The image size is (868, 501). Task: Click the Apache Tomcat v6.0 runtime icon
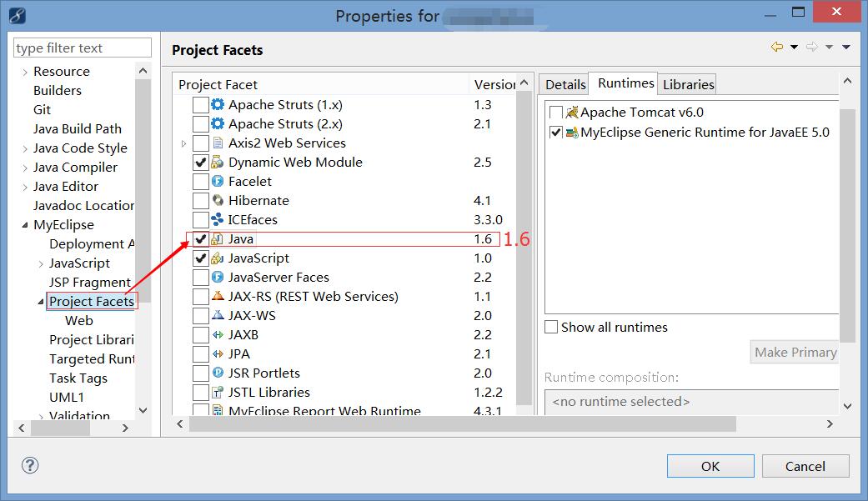(572, 113)
